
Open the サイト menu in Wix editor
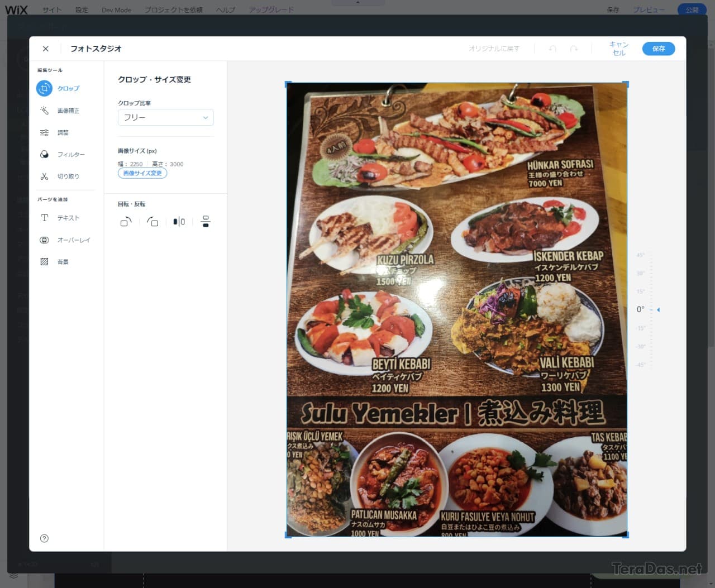(x=52, y=9)
